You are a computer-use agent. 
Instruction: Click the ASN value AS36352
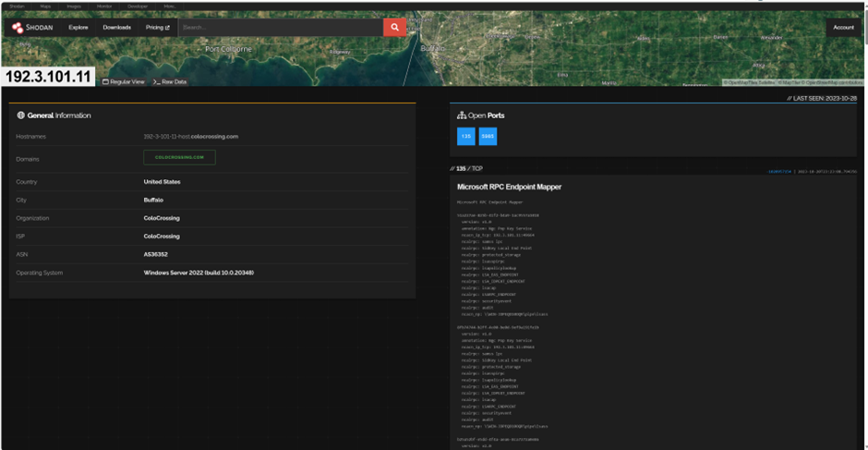tap(155, 254)
